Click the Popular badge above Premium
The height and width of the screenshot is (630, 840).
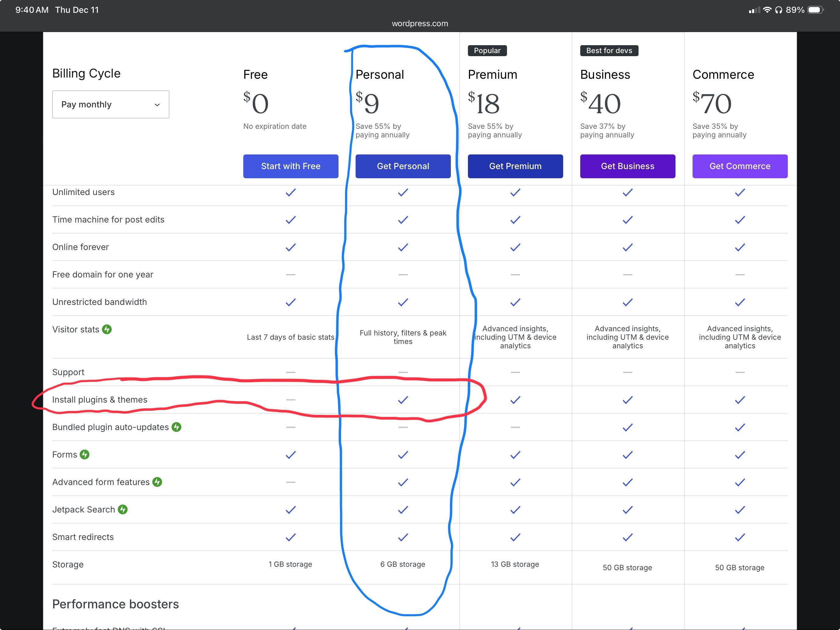[x=487, y=50]
